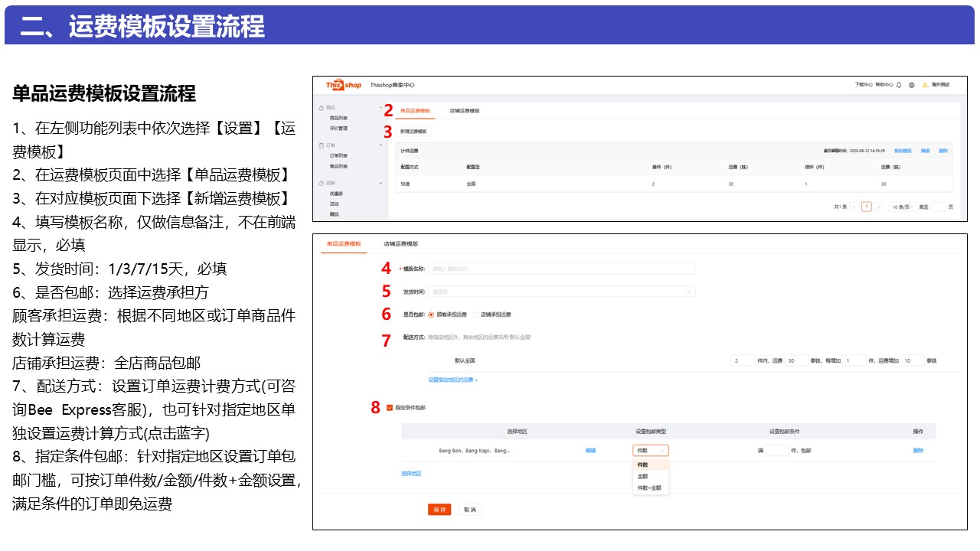Screen dimensions: 980x551
Task: Toggle the 指定条件包邮 checkbox
Action: (390, 408)
